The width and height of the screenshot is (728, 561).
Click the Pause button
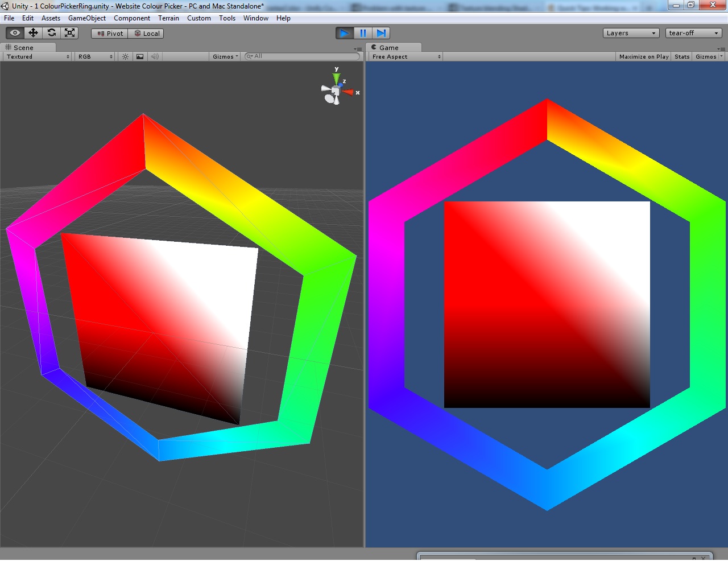[363, 33]
